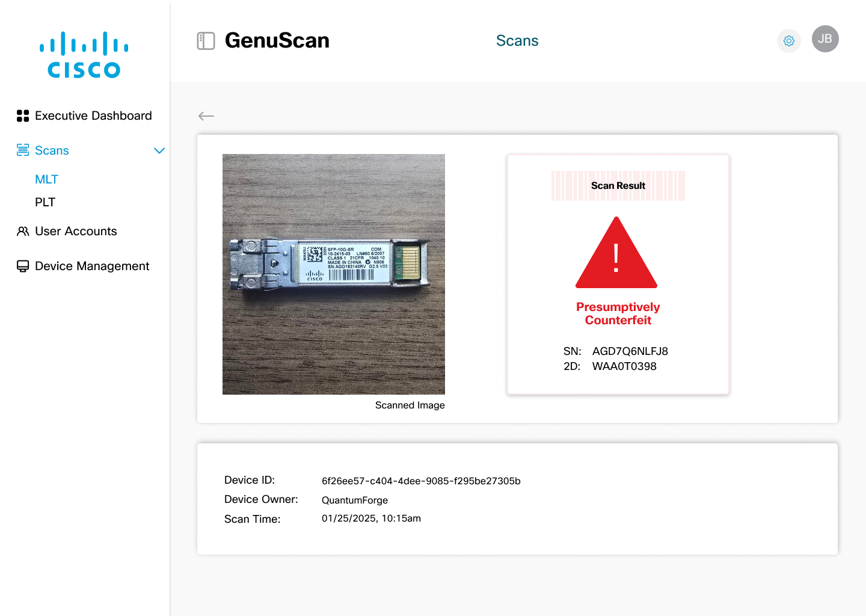This screenshot has width=866, height=616.
Task: Select MLT under Scans
Action: 46,179
